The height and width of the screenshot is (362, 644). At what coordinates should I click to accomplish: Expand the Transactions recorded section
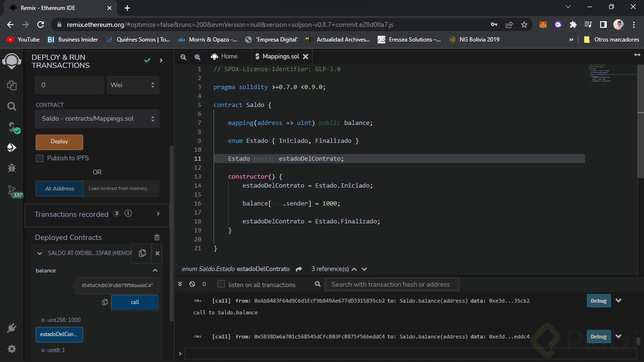[158, 214]
